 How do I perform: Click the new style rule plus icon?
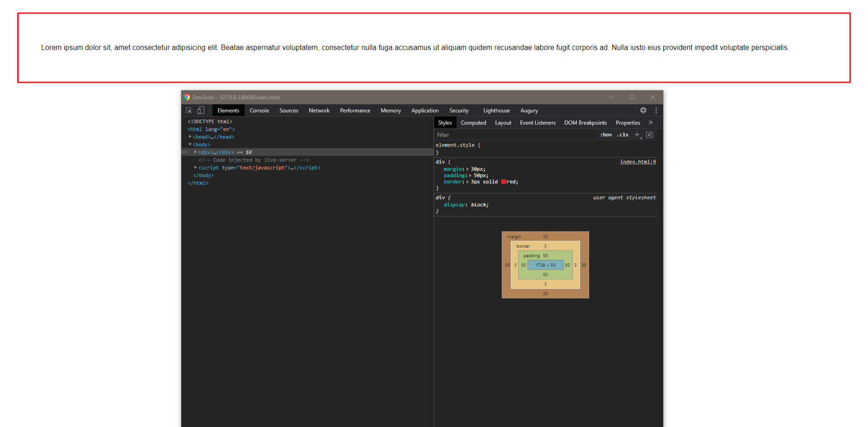[x=637, y=135]
